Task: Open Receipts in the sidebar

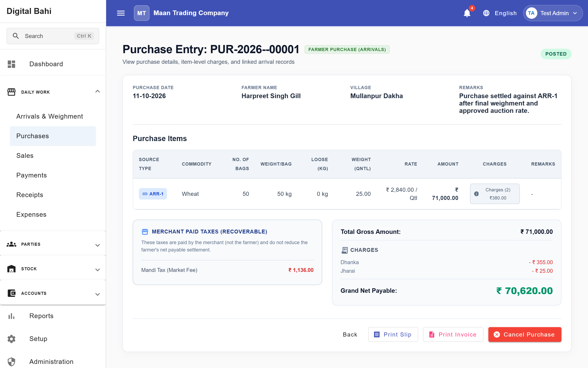Action: (x=53, y=195)
